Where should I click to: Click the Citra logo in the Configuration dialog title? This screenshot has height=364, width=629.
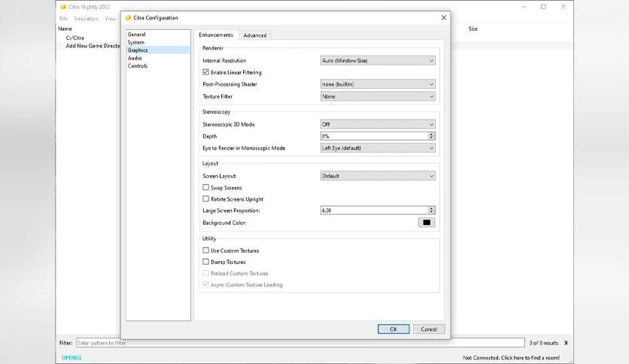tap(128, 17)
